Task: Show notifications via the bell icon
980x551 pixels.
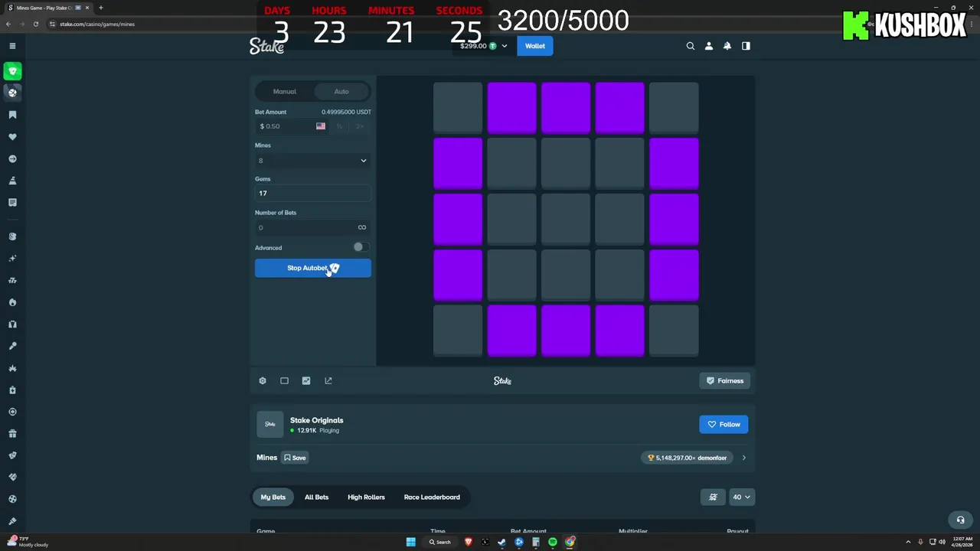Action: 727,46
